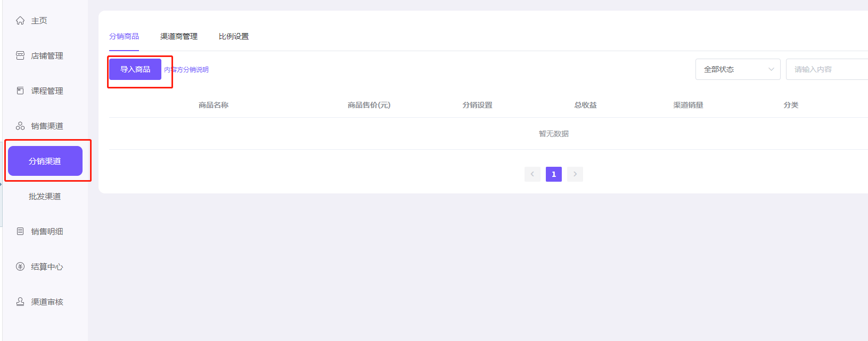Click the home icon beside 主页

[x=20, y=21]
